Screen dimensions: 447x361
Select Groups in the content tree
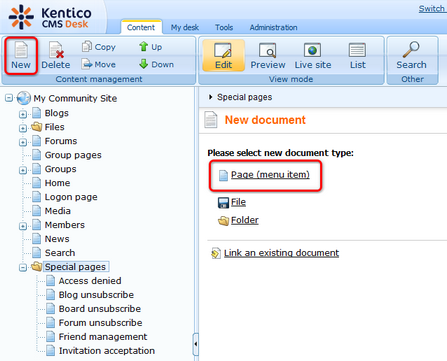pos(60,169)
